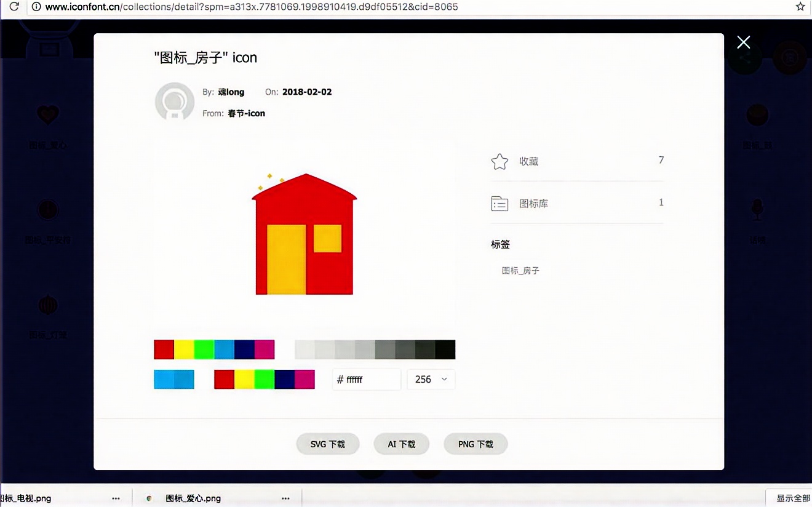The height and width of the screenshot is (507, 812).
Task: Click the microphone icon in background page
Action: [757, 210]
